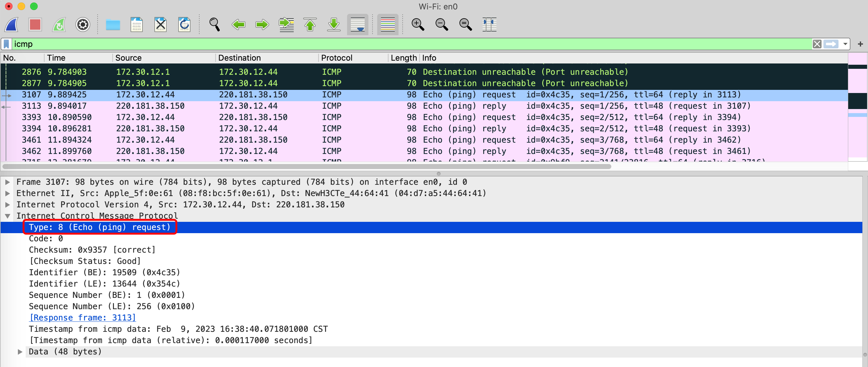Expand the Ethernet II section

pos(8,194)
